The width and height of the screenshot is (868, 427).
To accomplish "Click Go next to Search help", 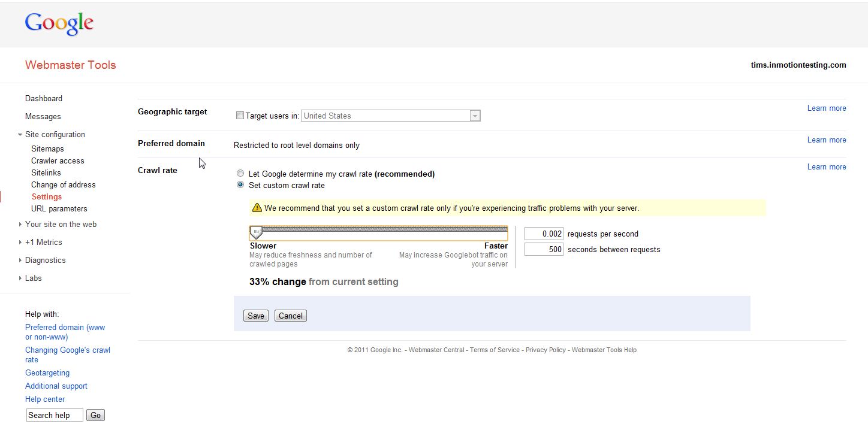I will (x=96, y=415).
